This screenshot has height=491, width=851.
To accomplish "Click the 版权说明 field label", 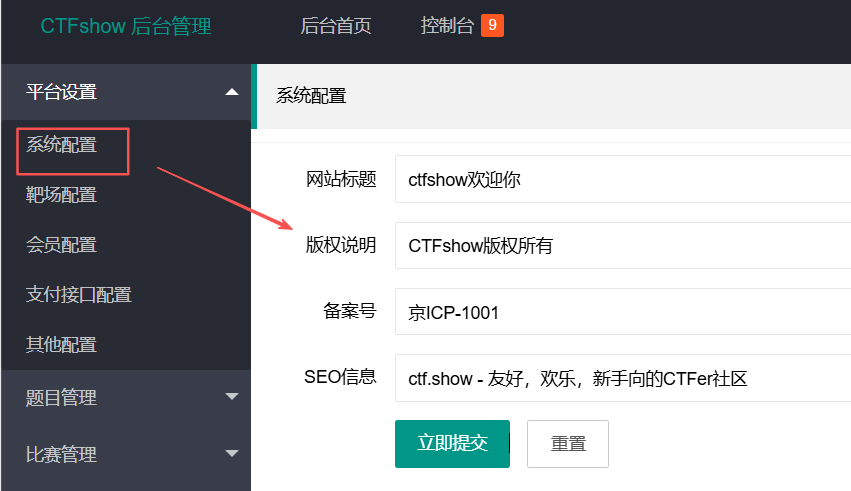I will [x=341, y=245].
